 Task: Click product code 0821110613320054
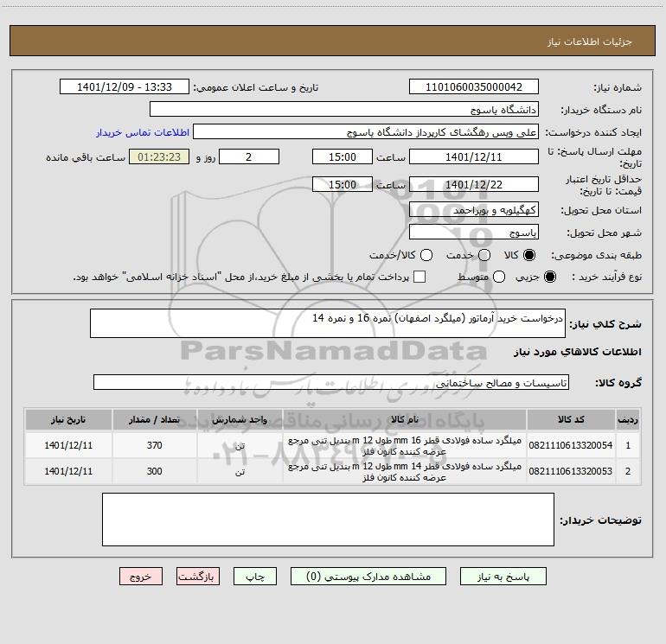coord(571,445)
